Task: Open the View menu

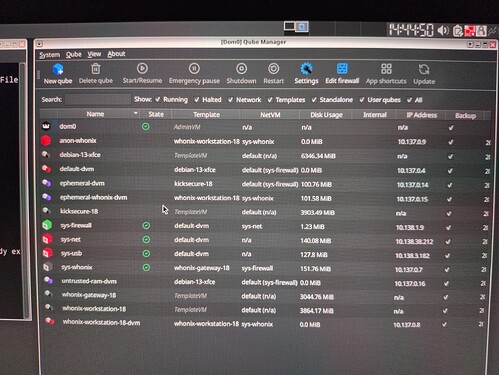Action: click(x=94, y=54)
